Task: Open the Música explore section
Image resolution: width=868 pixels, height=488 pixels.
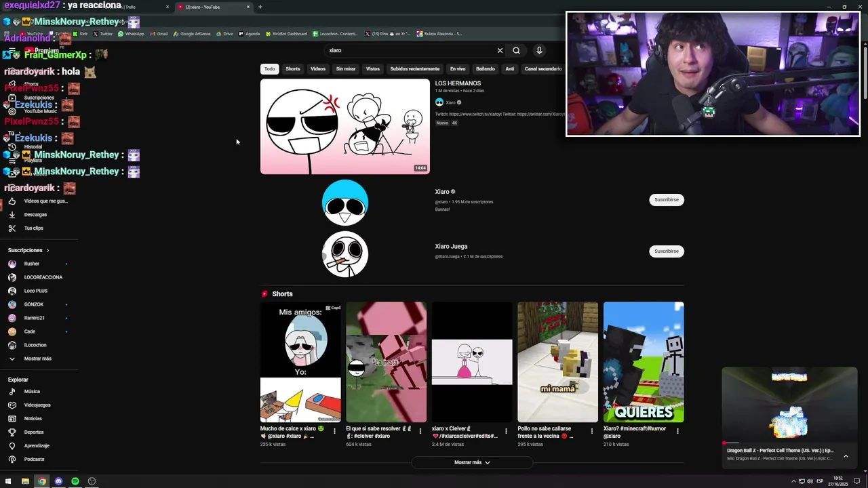Action: coord(32,392)
